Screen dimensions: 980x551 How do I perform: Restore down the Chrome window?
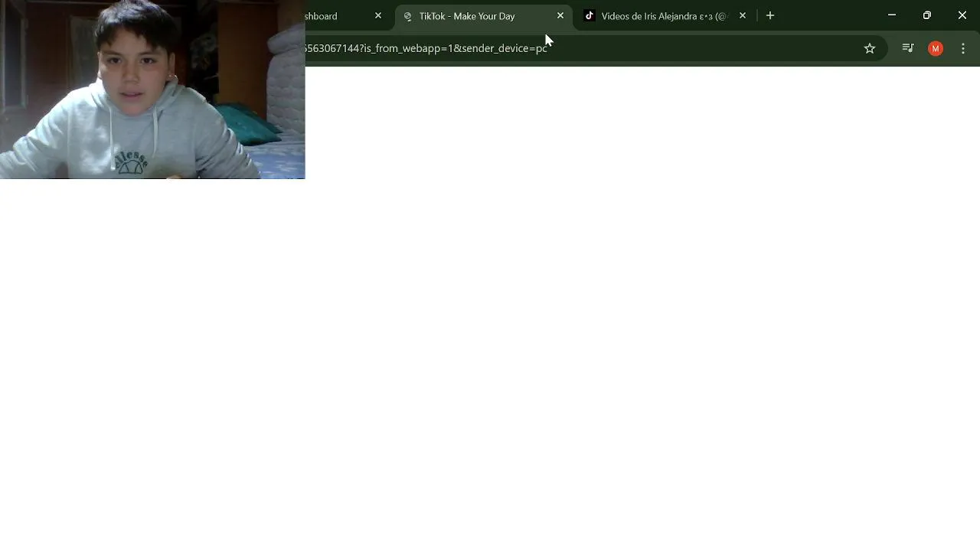[x=927, y=15]
